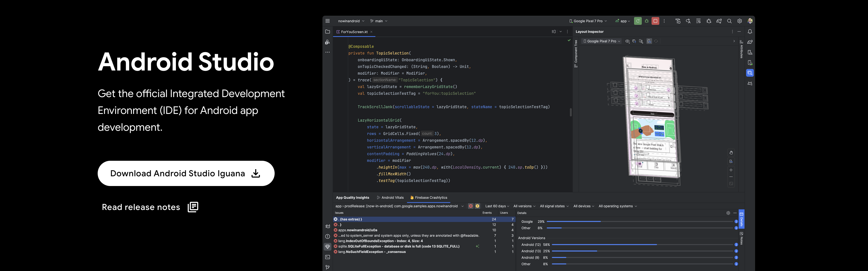Open the main branch dropdown

pos(379,21)
